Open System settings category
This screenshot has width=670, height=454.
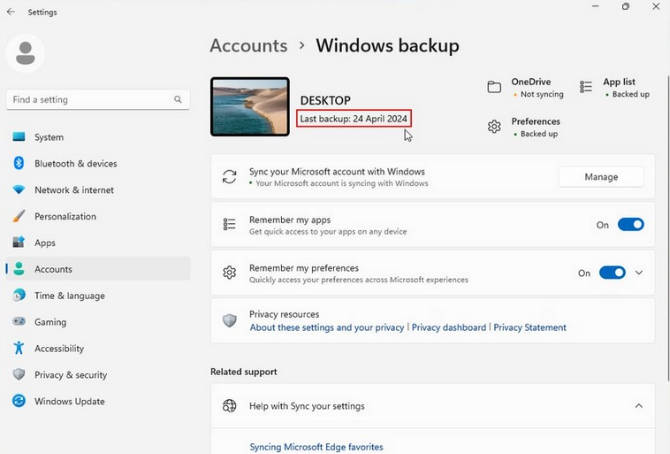[98, 137]
